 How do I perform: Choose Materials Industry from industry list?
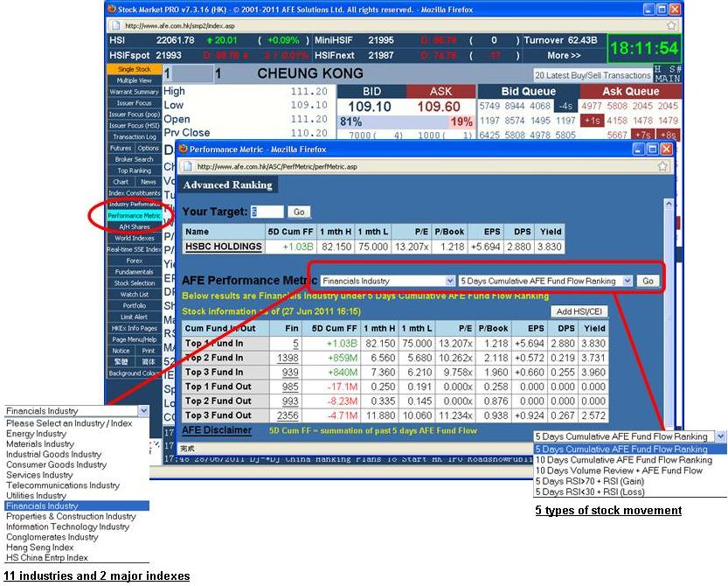pyautogui.click(x=77, y=443)
